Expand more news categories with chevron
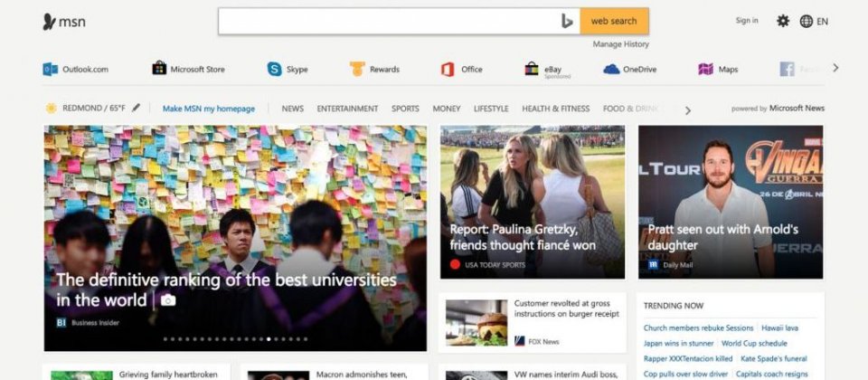The image size is (868, 380). point(687,110)
